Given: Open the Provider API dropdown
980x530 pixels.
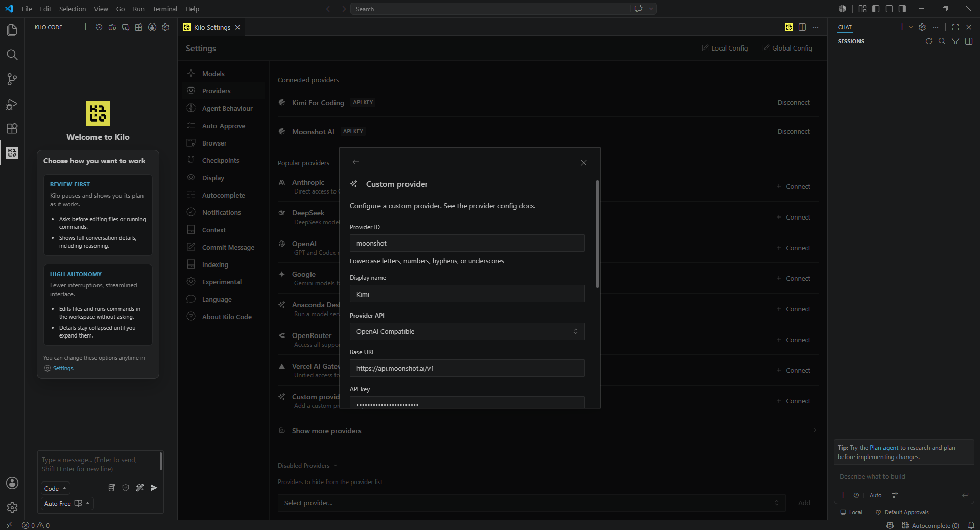Looking at the screenshot, I should 467,331.
